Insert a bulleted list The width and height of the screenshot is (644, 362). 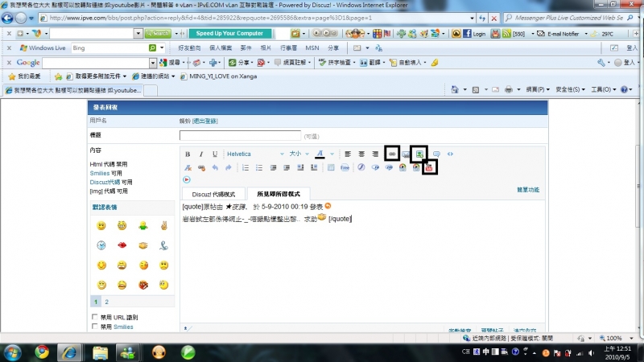pyautogui.click(x=258, y=167)
